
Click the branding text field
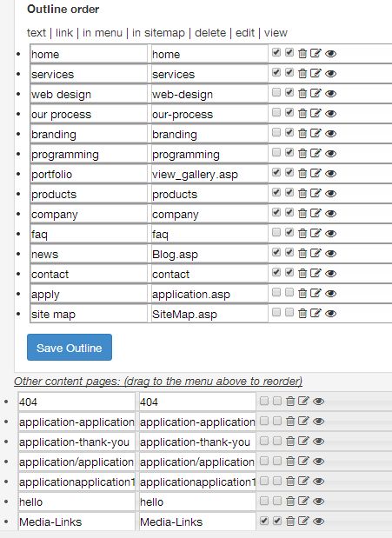89,134
